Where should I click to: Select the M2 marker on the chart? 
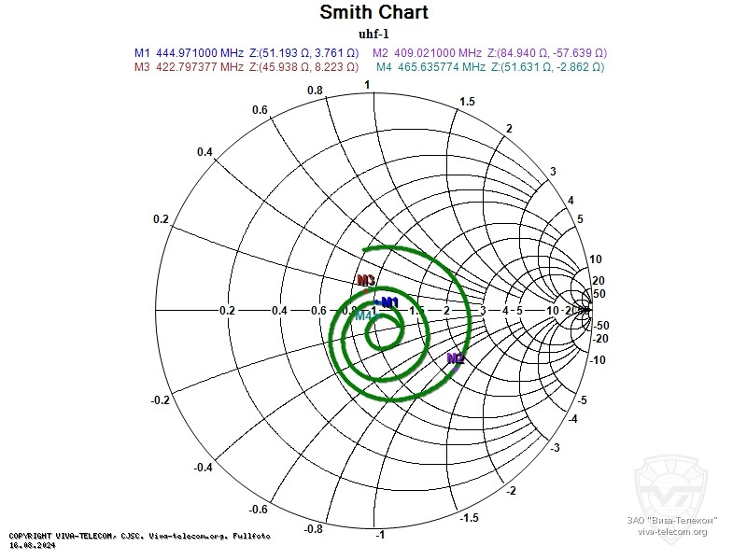pyautogui.click(x=456, y=359)
